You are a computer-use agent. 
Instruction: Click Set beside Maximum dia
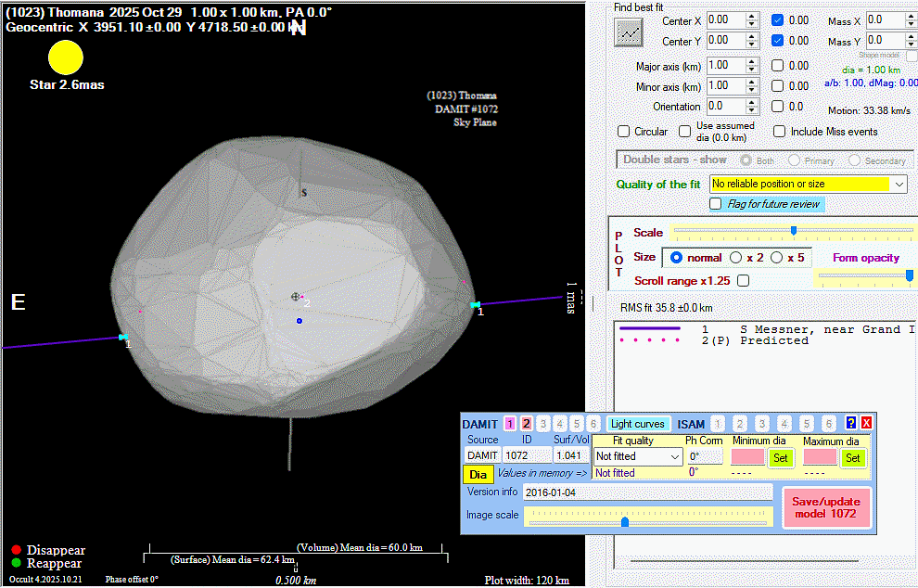[853, 457]
